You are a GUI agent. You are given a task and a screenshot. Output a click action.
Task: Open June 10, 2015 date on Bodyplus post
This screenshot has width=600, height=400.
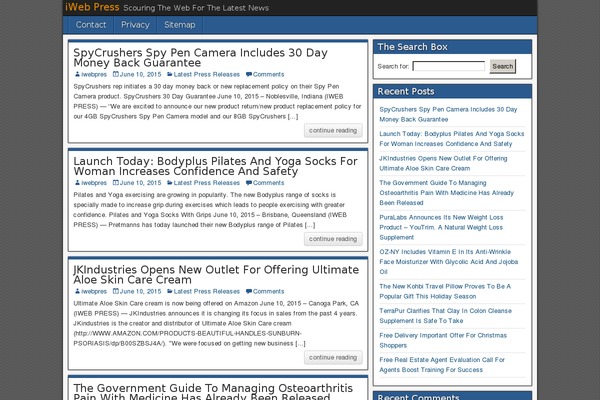click(140, 183)
